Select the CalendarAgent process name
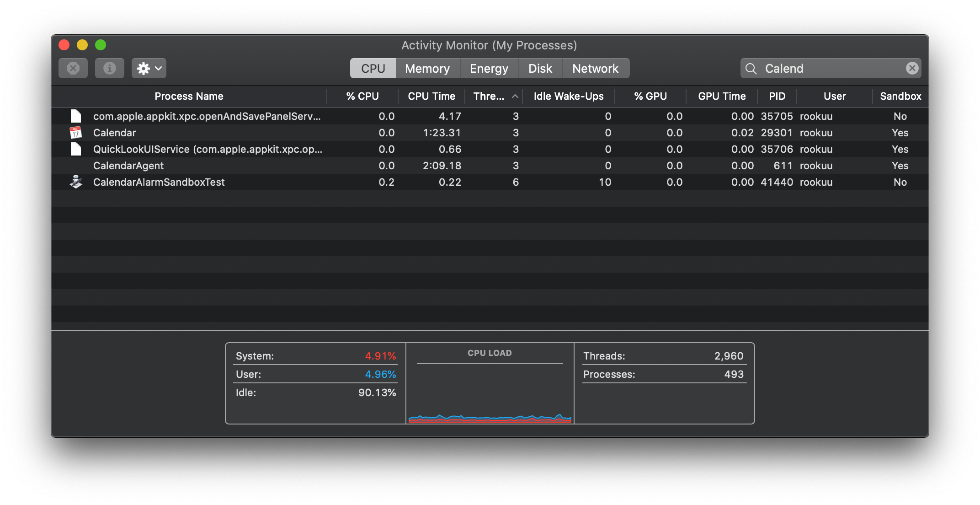 click(x=128, y=166)
